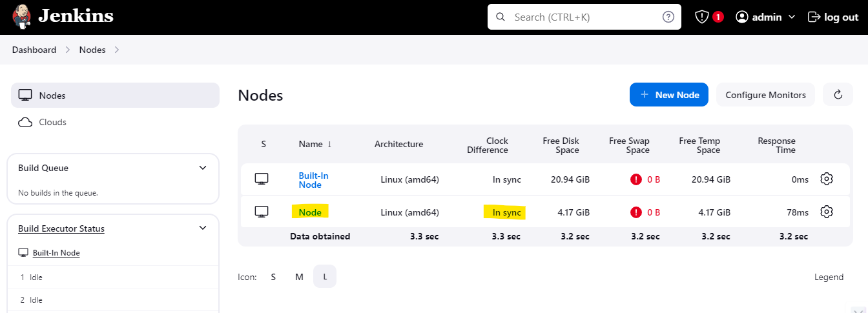The height and width of the screenshot is (313, 868).
Task: Click the In sync value of Node row
Action: [506, 212]
